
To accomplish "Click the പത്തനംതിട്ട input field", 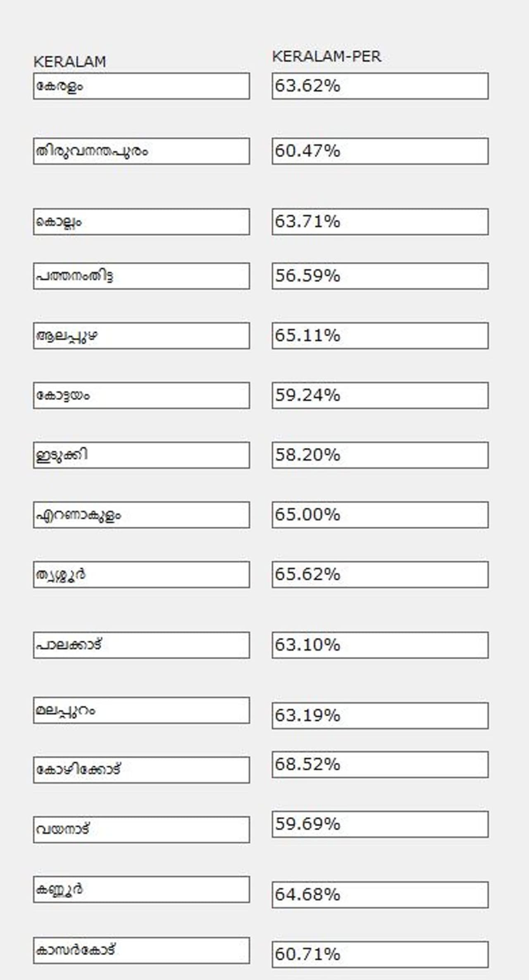I will 141,276.
